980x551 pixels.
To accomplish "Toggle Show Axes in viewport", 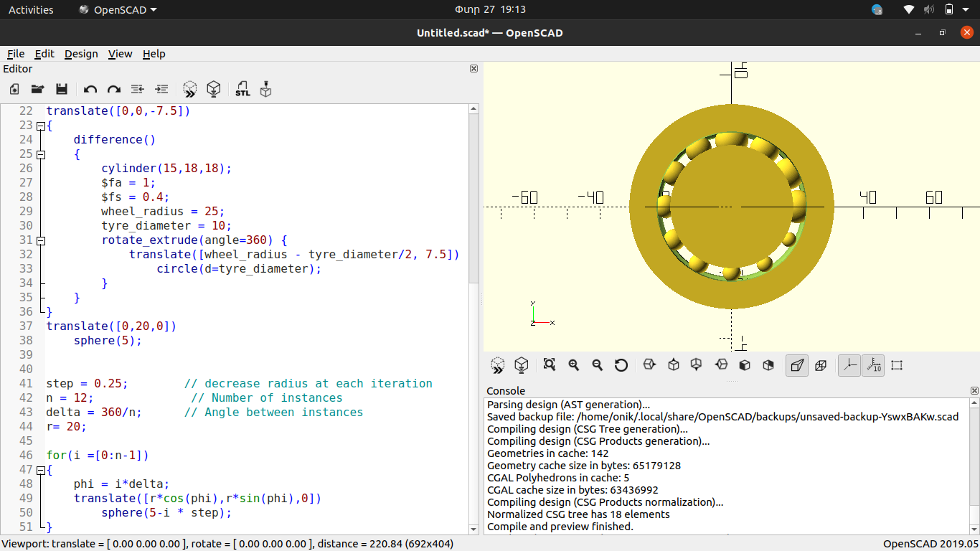I will coord(849,365).
